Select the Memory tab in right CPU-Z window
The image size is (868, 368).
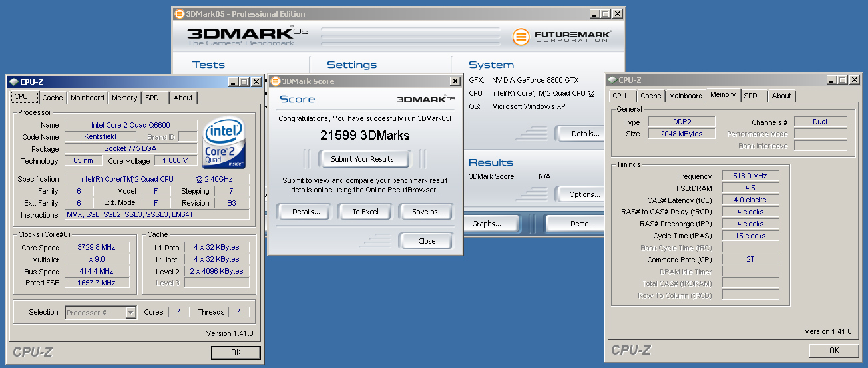[x=723, y=95]
